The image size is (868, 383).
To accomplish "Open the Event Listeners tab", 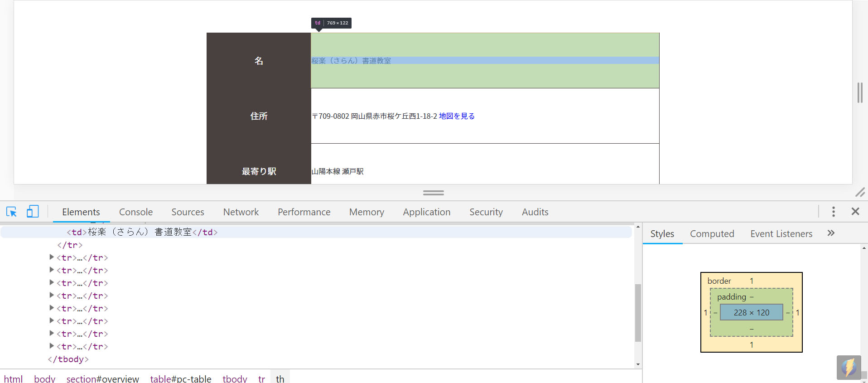I will [x=781, y=234].
